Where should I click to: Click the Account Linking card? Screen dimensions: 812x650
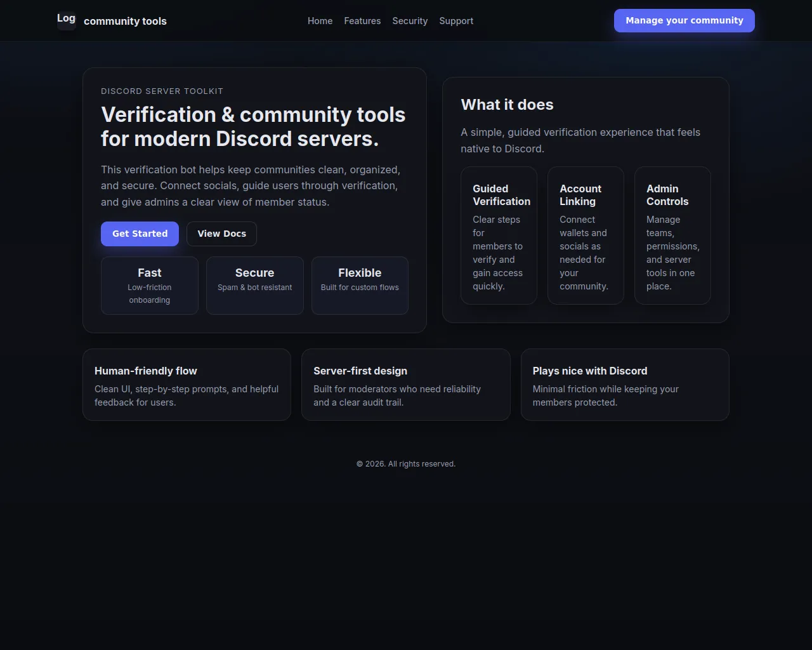[x=586, y=235]
